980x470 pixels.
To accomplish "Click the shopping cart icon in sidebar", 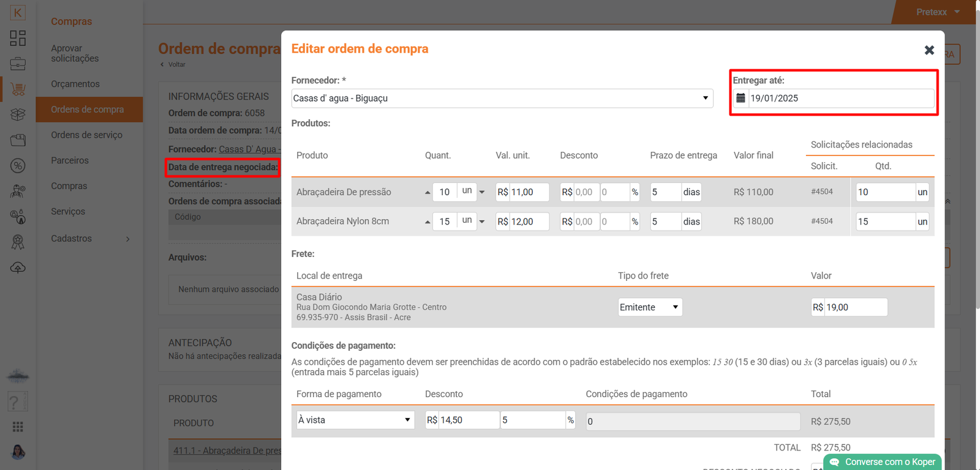I will click(x=18, y=89).
